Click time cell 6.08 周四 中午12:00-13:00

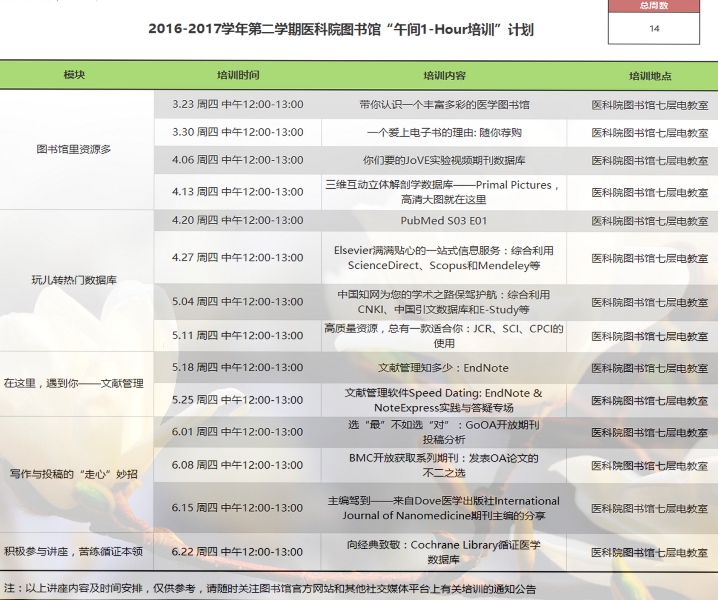tap(238, 465)
